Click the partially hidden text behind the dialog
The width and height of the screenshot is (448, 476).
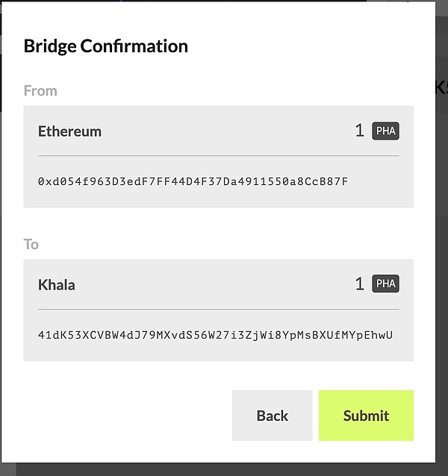pos(441,87)
